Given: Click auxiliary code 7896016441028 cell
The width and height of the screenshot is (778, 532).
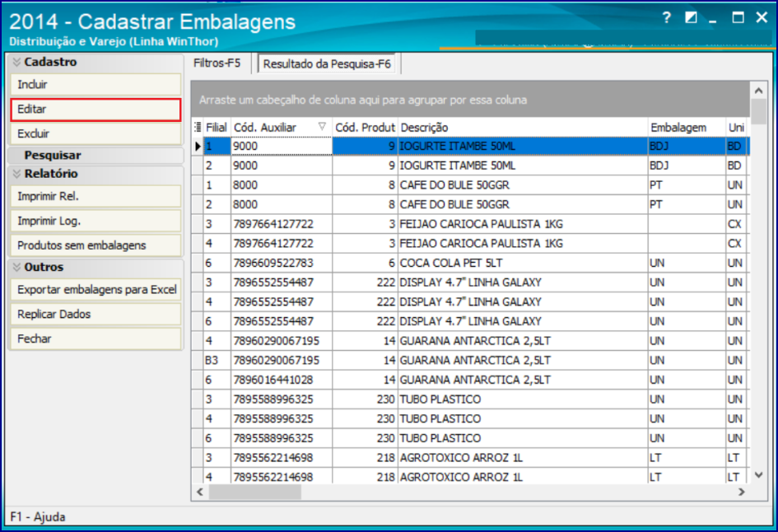Looking at the screenshot, I should tap(282, 380).
